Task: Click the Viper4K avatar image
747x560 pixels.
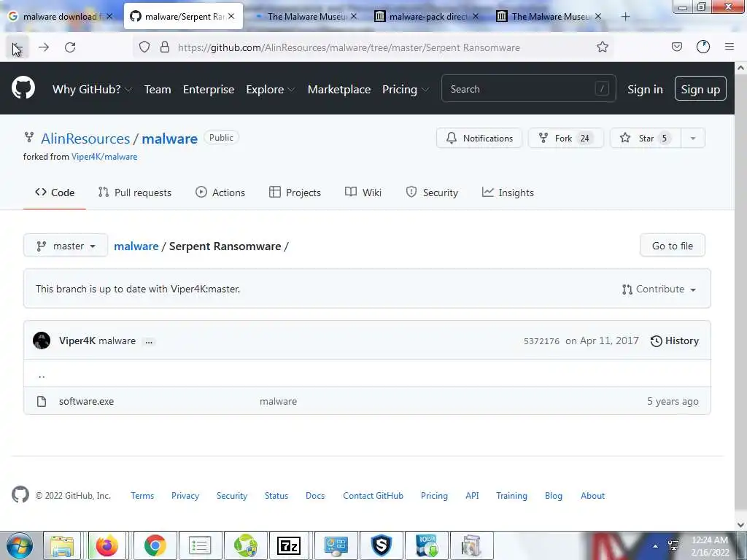Action: pos(42,341)
